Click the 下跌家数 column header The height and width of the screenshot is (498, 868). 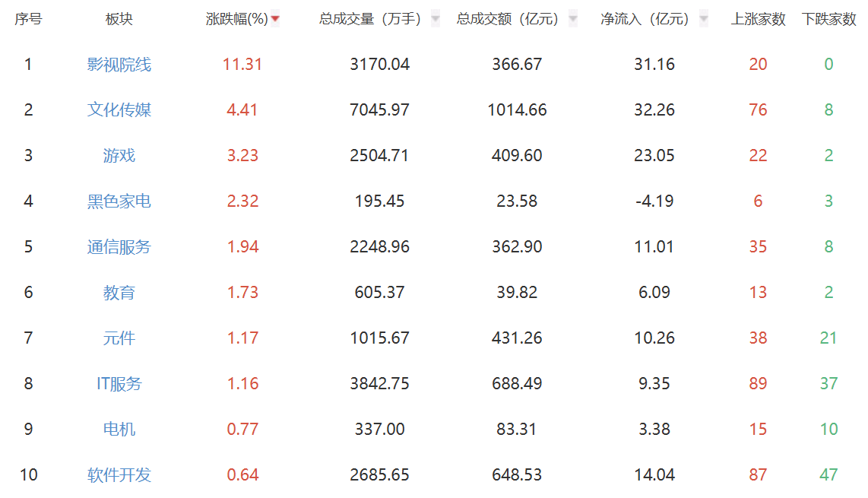coord(832,18)
